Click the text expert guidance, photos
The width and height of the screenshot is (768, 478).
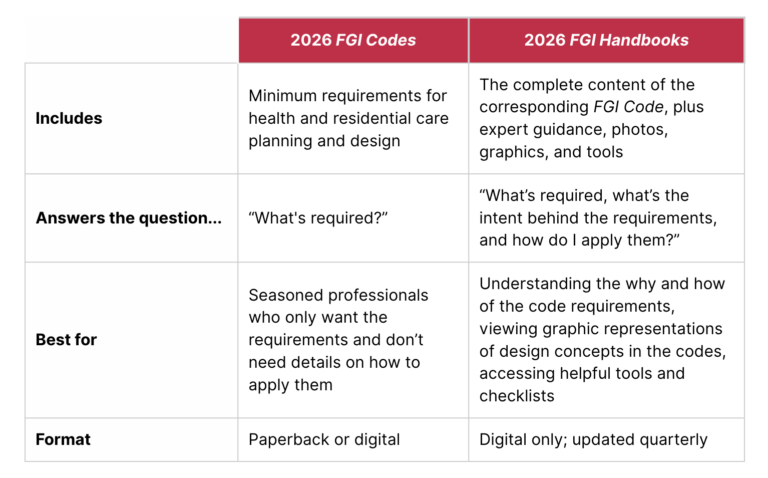[574, 129]
